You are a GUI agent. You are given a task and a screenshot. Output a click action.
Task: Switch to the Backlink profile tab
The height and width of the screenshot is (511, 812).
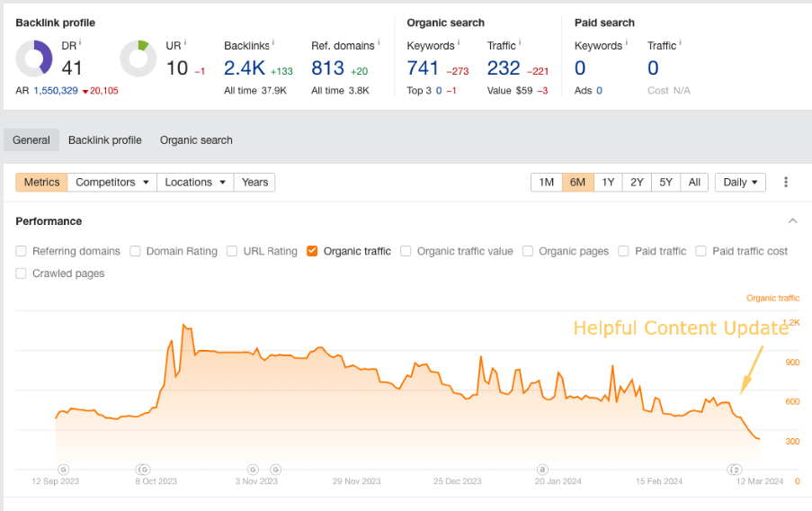pos(105,140)
